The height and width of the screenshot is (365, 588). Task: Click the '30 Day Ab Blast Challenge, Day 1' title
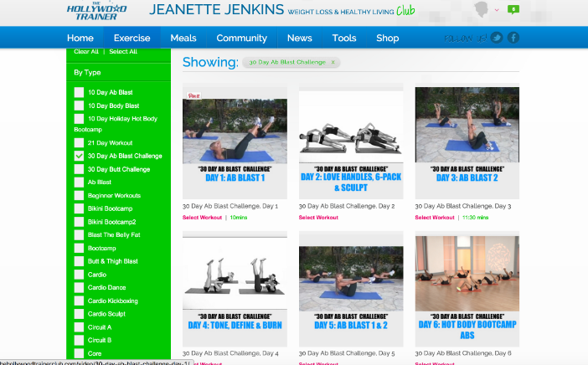230,206
